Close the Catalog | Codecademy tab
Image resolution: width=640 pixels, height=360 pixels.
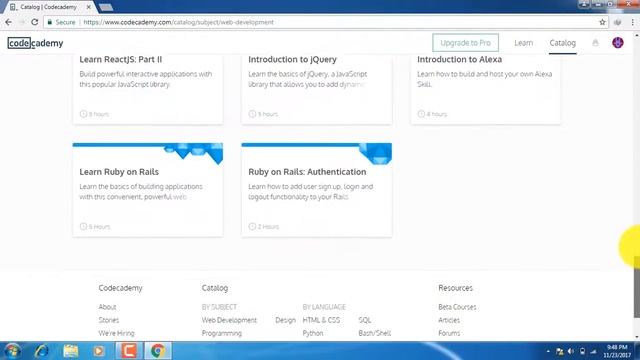[89, 7]
